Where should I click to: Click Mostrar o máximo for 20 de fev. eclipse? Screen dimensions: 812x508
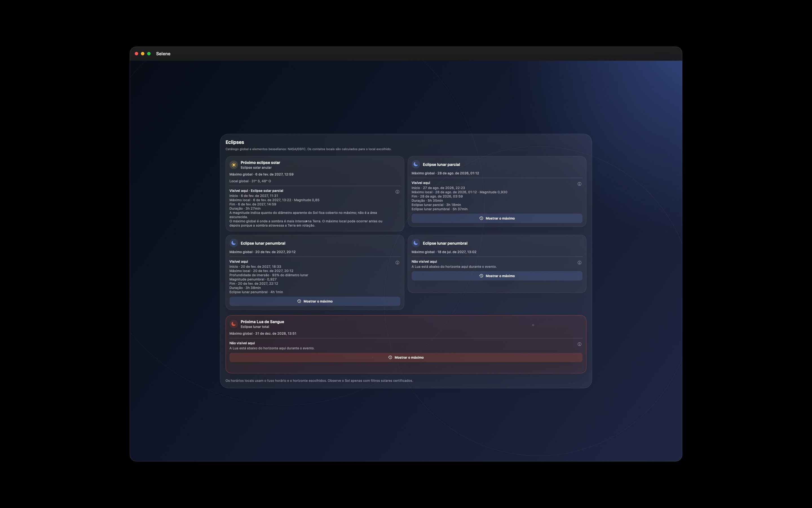[x=315, y=301]
